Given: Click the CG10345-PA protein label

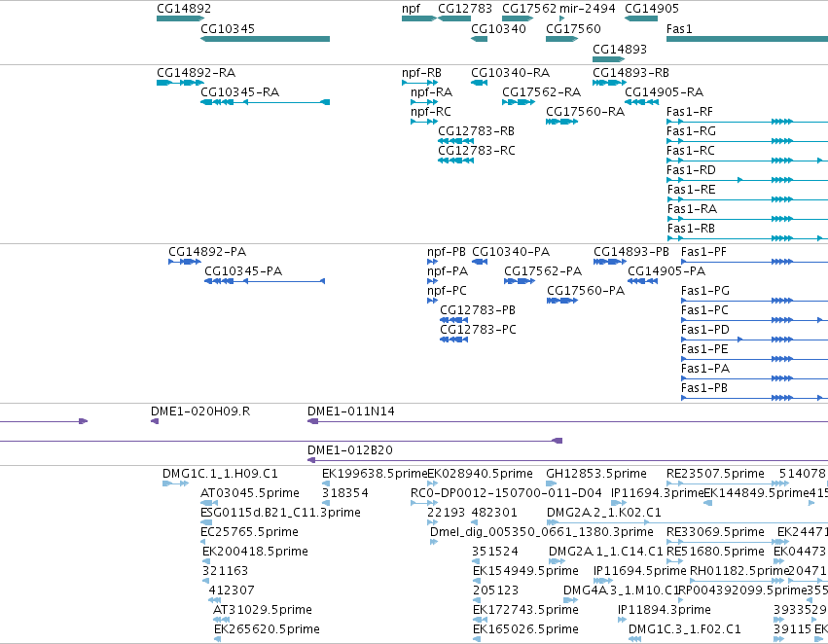Looking at the screenshot, I should (243, 270).
